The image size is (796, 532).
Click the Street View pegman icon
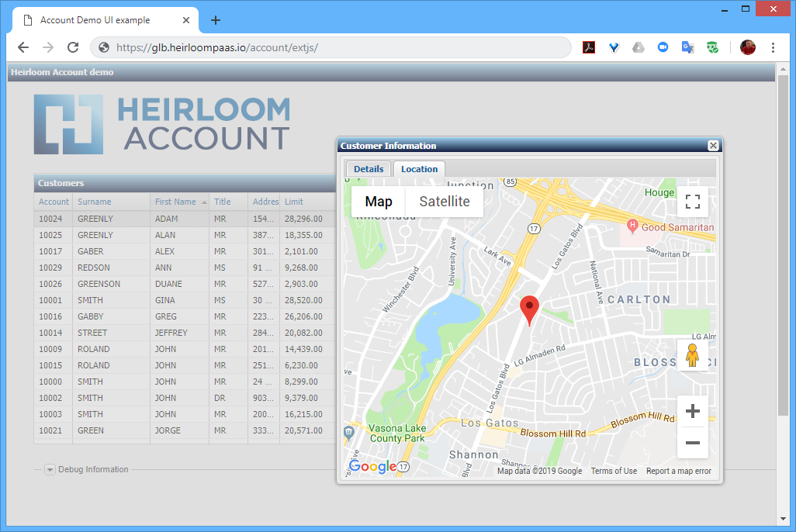pyautogui.click(x=693, y=355)
